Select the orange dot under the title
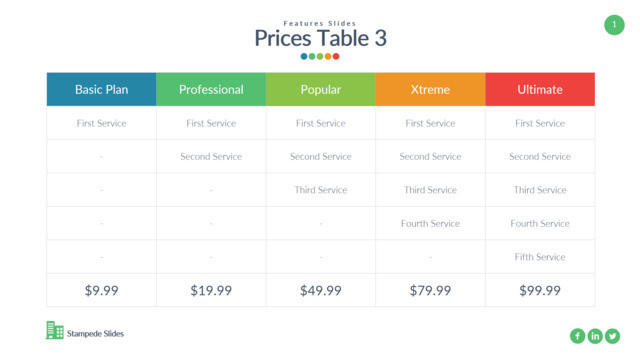 click(x=328, y=56)
